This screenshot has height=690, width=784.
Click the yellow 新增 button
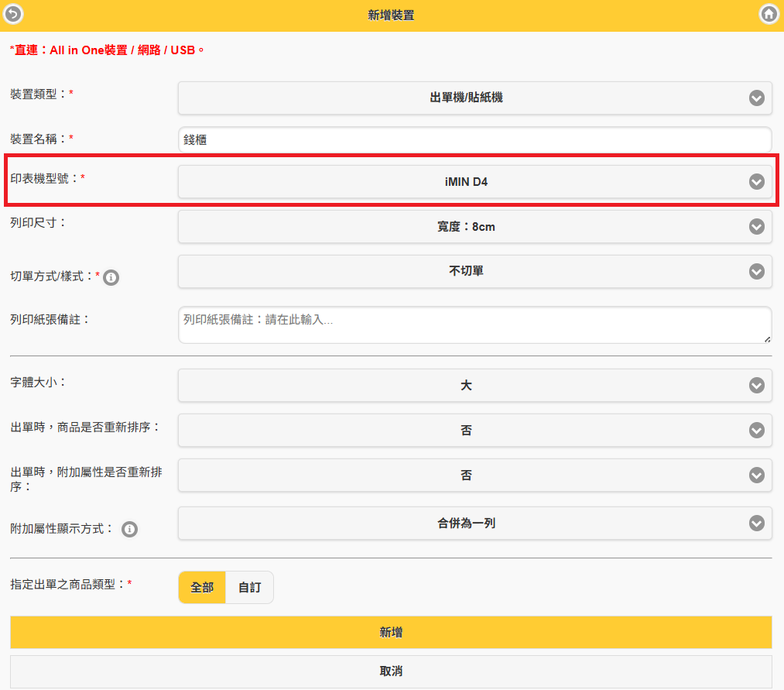pos(391,633)
